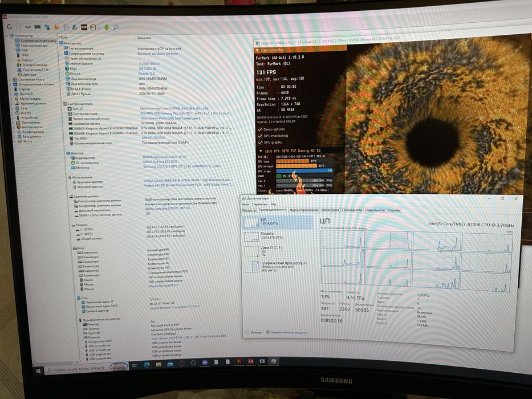The height and width of the screenshot is (399, 532).
Task: Collapse the Компьютер tree node
Action: 6,35
